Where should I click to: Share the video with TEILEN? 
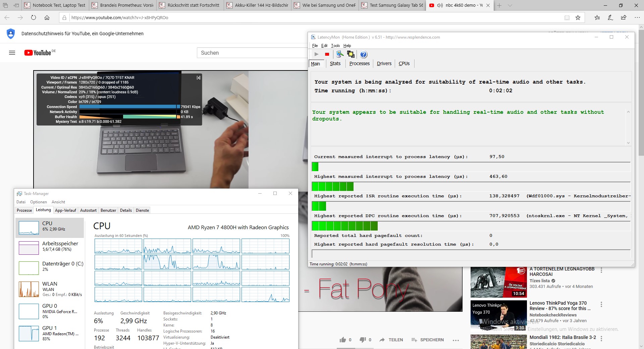coord(391,340)
